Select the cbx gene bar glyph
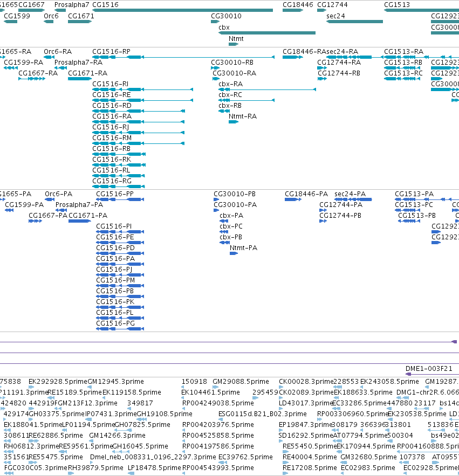The height and width of the screenshot is (476, 459). [x=267, y=33]
